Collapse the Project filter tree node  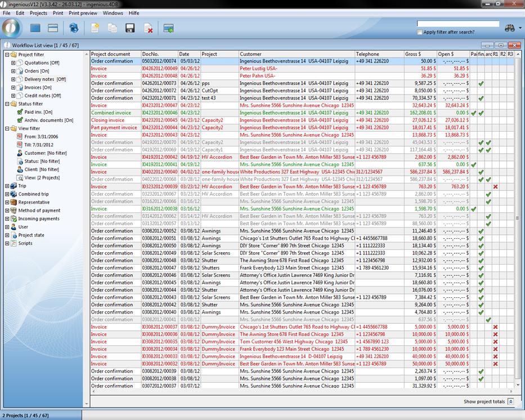7,55
